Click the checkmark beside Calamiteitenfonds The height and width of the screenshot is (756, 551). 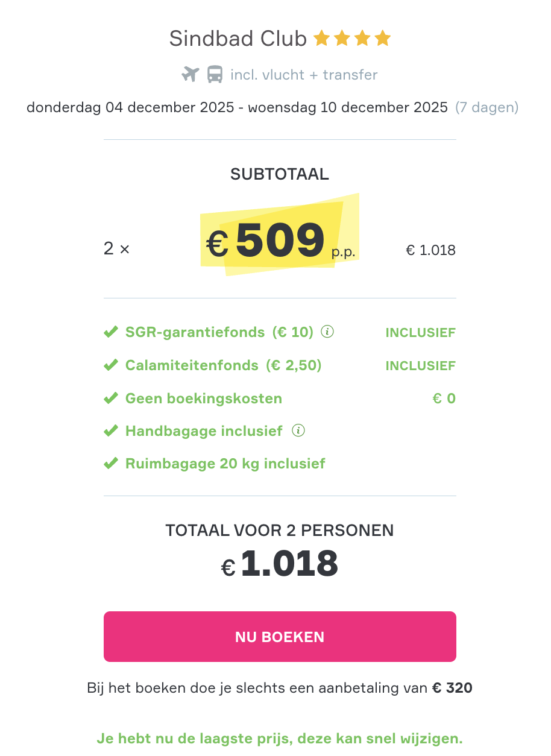coord(112,364)
